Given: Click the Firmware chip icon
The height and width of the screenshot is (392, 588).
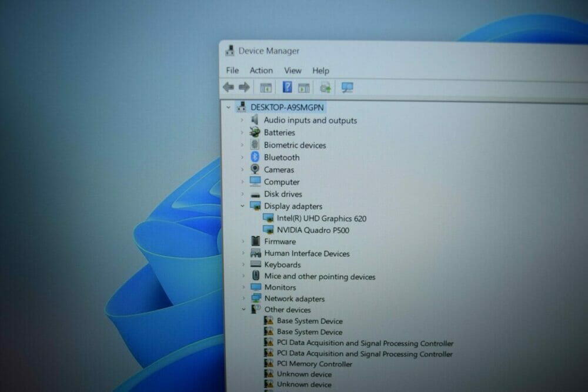Looking at the screenshot, I should [x=256, y=241].
